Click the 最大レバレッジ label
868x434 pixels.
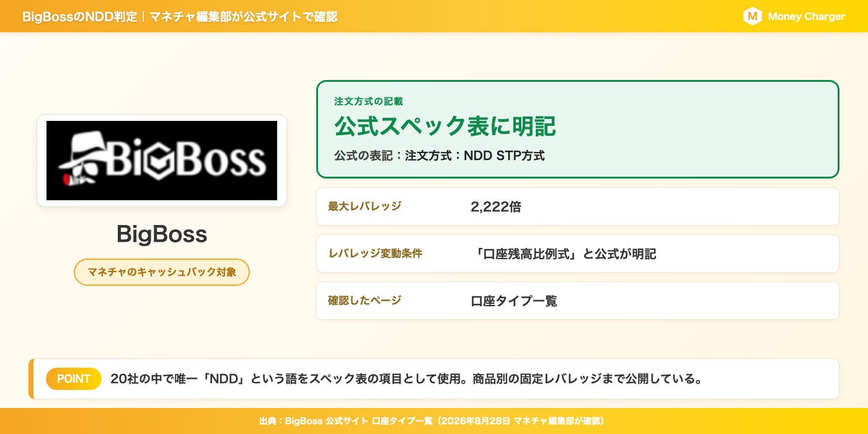coord(365,206)
